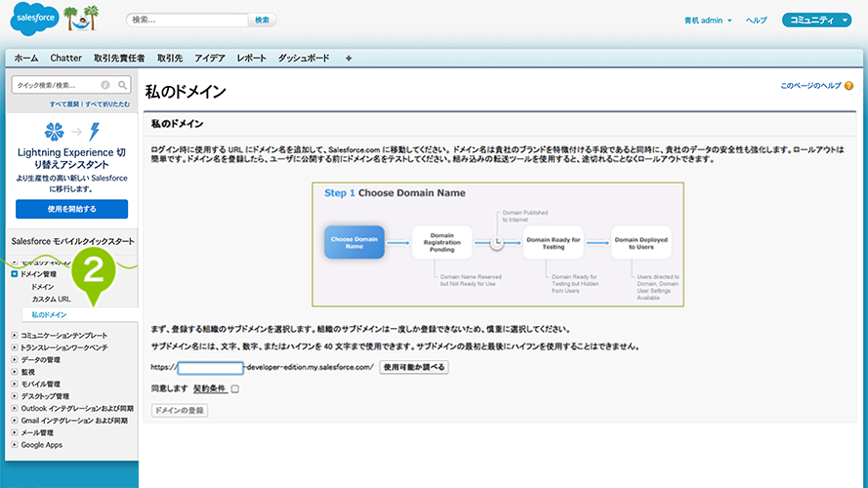This screenshot has height=488, width=868.
Task: Click the Domain Ready for Testing box
Action: point(553,242)
